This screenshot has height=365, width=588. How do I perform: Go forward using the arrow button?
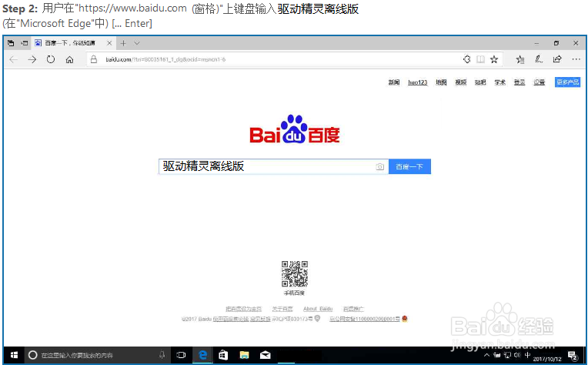[32, 59]
